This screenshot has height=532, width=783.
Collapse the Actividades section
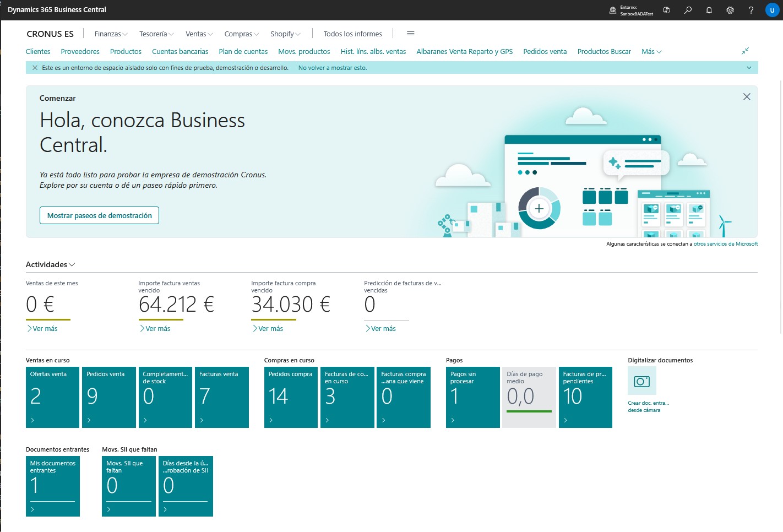coord(50,265)
